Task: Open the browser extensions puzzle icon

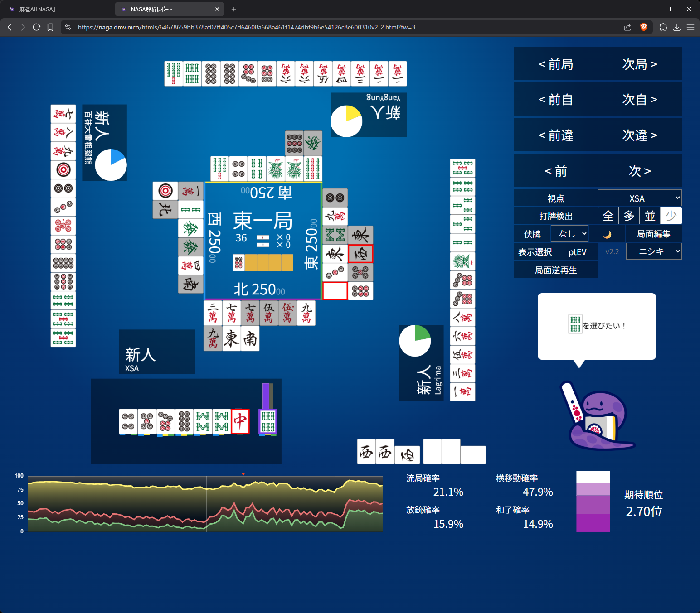Action: (663, 27)
